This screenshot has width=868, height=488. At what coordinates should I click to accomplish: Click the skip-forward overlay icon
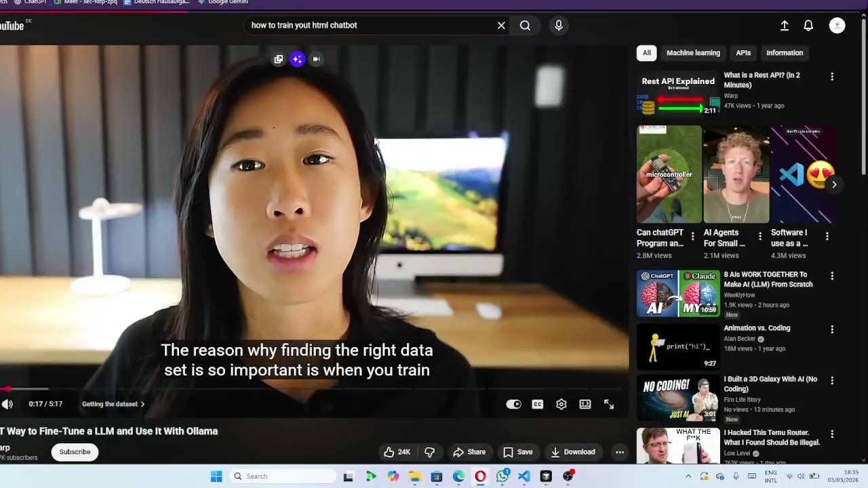316,59
